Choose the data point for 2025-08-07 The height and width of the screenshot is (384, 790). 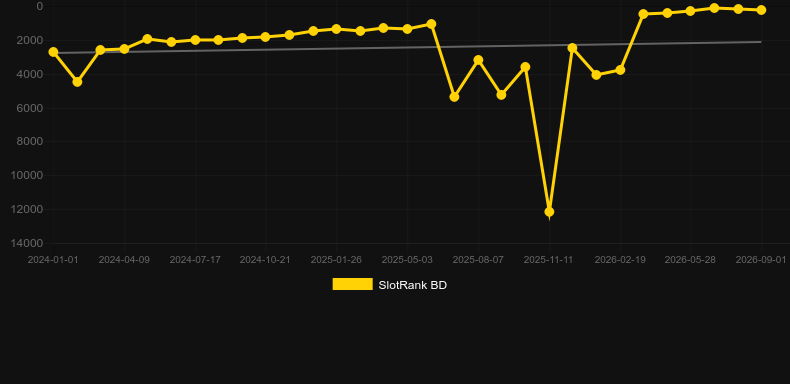coord(478,60)
